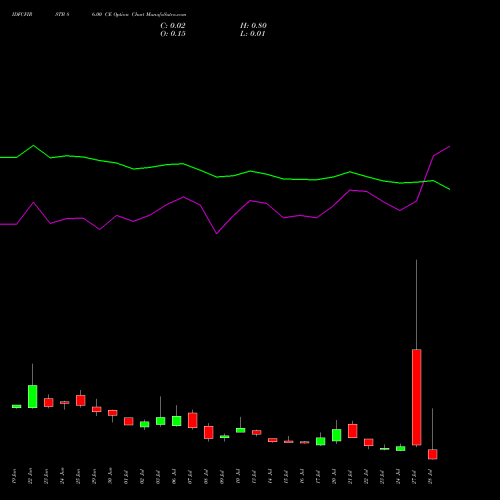Select the green candle on 20 Jul
Image resolution: width=500 pixels, height=500 pixels.
pyautogui.click(x=337, y=435)
